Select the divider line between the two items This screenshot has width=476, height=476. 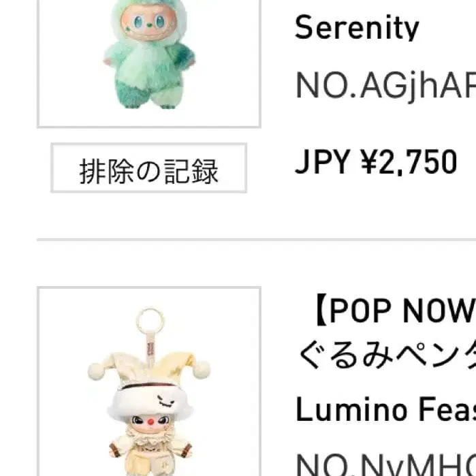[x=257, y=240]
